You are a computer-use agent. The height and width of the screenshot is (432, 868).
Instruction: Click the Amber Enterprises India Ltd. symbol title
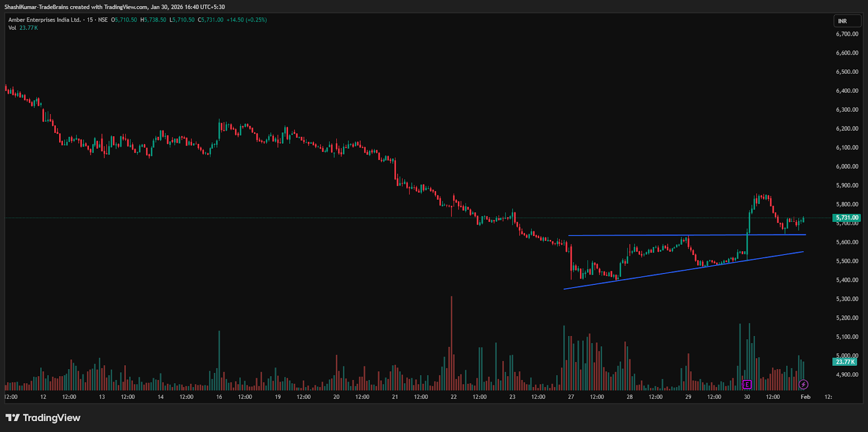click(x=44, y=20)
